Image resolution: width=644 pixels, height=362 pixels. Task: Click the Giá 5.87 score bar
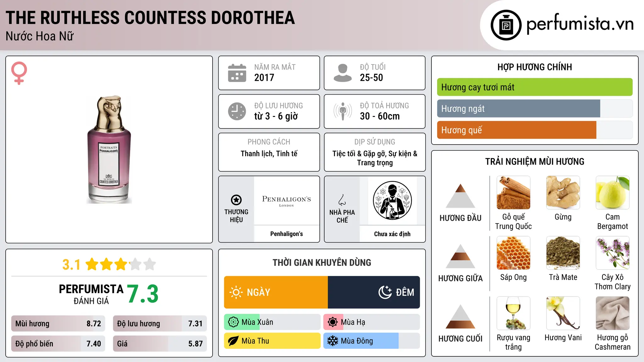tap(160, 344)
